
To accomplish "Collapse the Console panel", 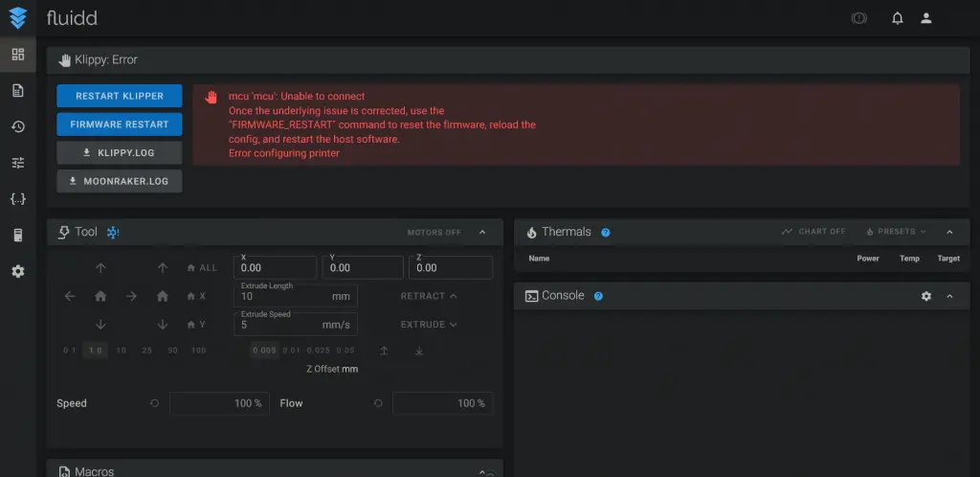I will [x=949, y=296].
